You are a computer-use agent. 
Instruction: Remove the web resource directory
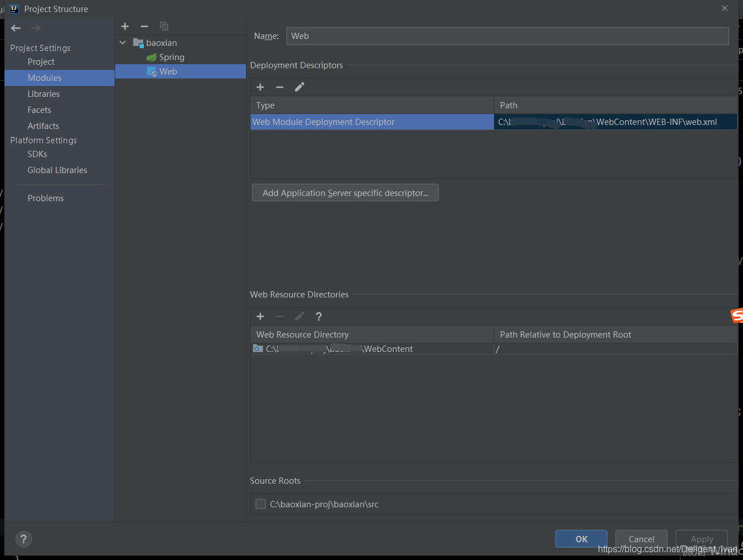pos(280,316)
